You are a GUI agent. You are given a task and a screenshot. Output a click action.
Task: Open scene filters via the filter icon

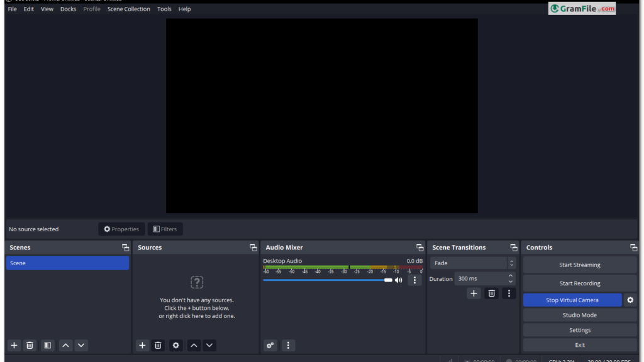point(47,345)
